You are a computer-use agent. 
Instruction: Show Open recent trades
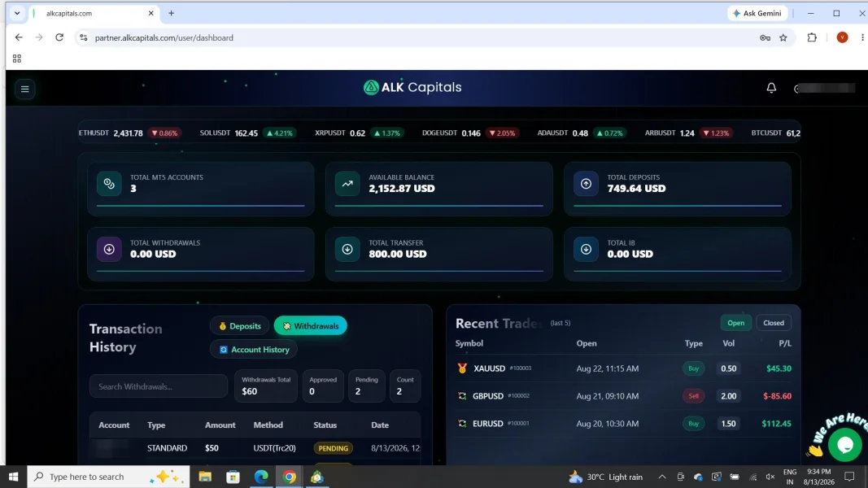tap(735, 323)
